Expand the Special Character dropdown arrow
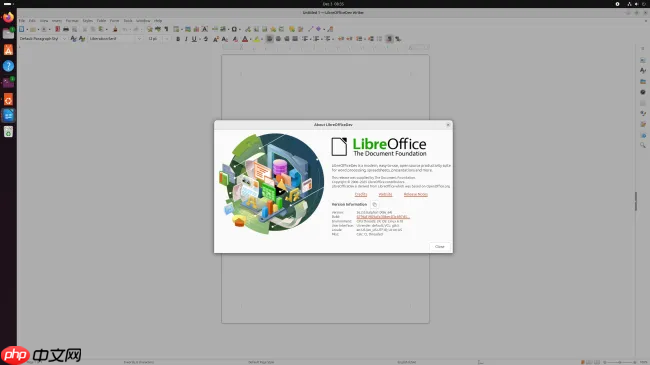The width and height of the screenshot is (650, 365). click(x=240, y=29)
